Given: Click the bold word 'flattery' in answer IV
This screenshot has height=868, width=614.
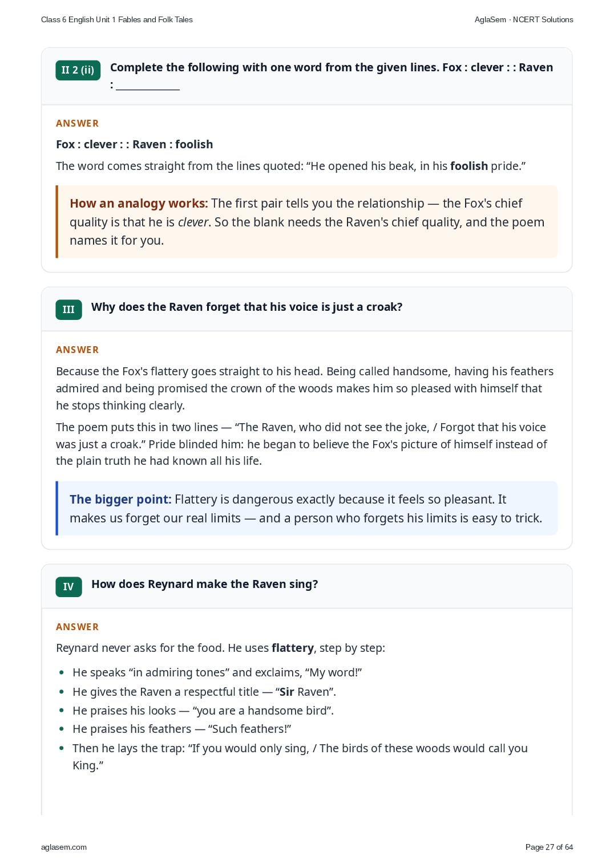Looking at the screenshot, I should [x=293, y=648].
